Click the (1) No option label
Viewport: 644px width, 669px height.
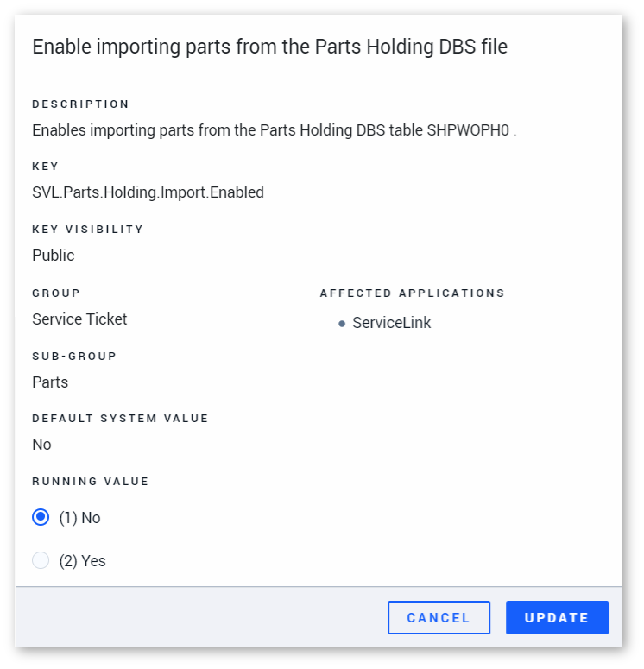79,518
